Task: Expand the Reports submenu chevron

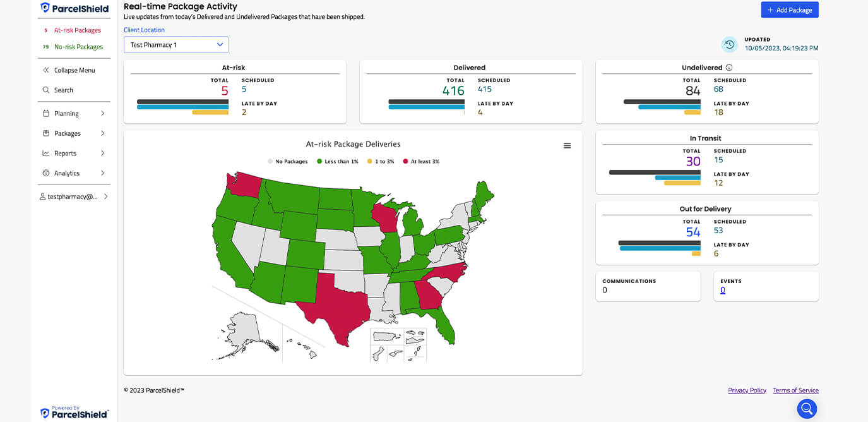Action: [103, 153]
